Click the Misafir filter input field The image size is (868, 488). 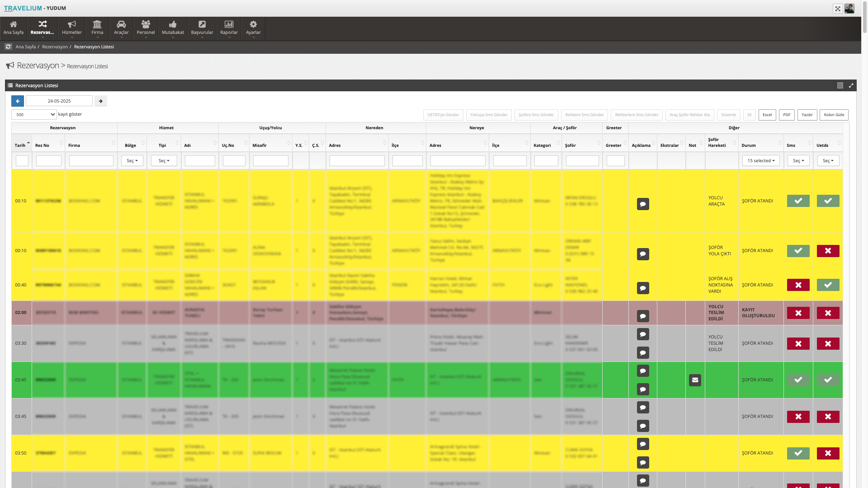coord(270,161)
